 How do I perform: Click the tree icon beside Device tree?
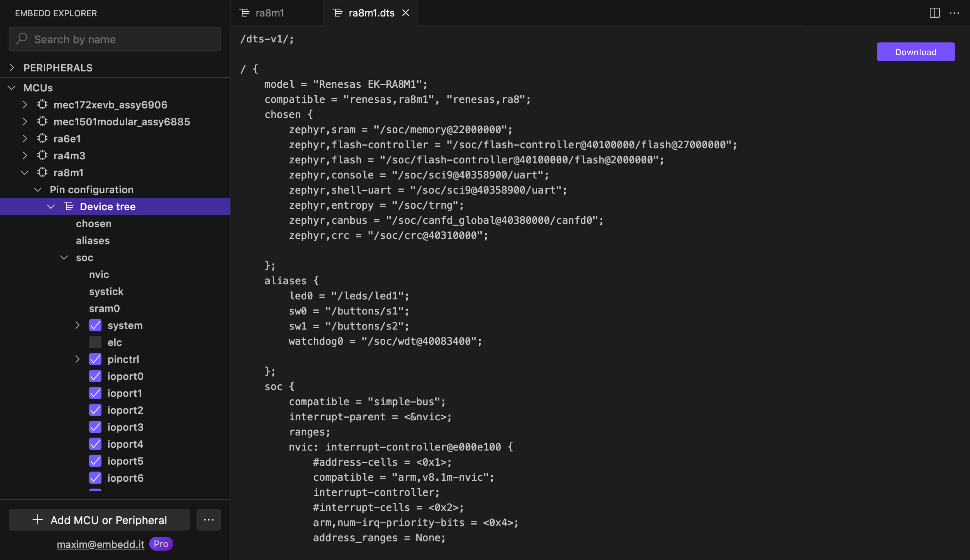coord(69,206)
